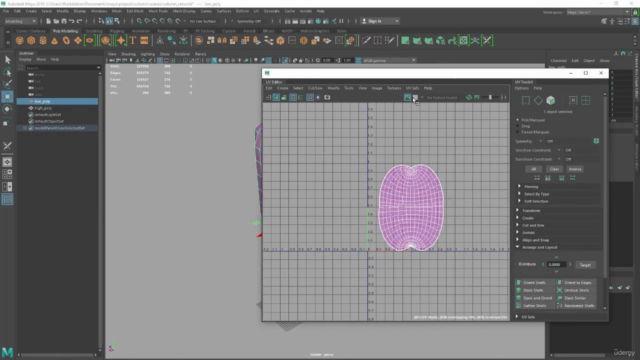The height and width of the screenshot is (360, 640).
Task: Open the Mesh Tools menu
Action: point(158,11)
